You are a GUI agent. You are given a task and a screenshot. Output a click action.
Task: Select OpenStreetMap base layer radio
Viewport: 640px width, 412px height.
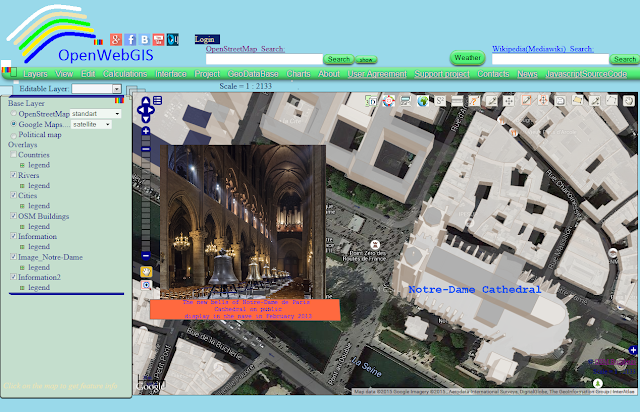(x=13, y=113)
